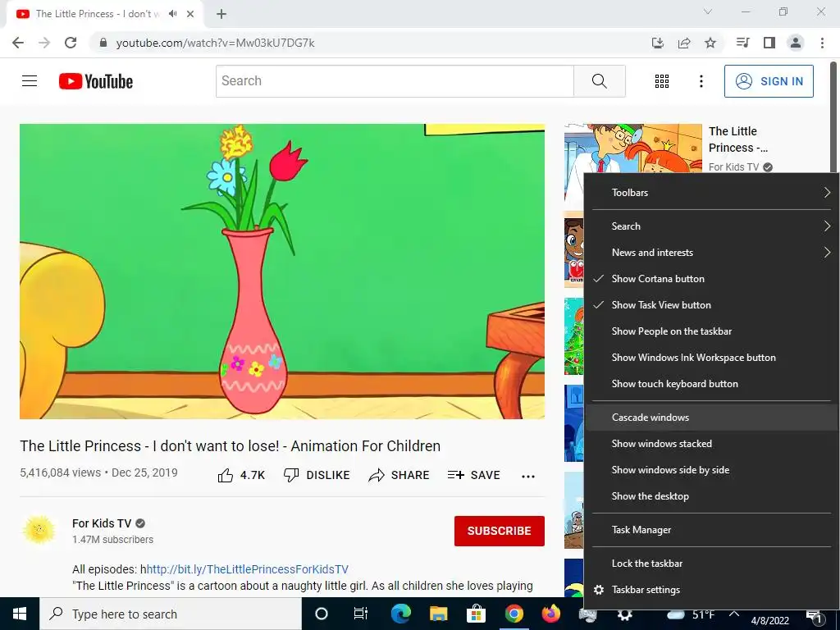Open the first recommended video thumbnail
Viewport: 840px width, 630px height.
coord(632,149)
